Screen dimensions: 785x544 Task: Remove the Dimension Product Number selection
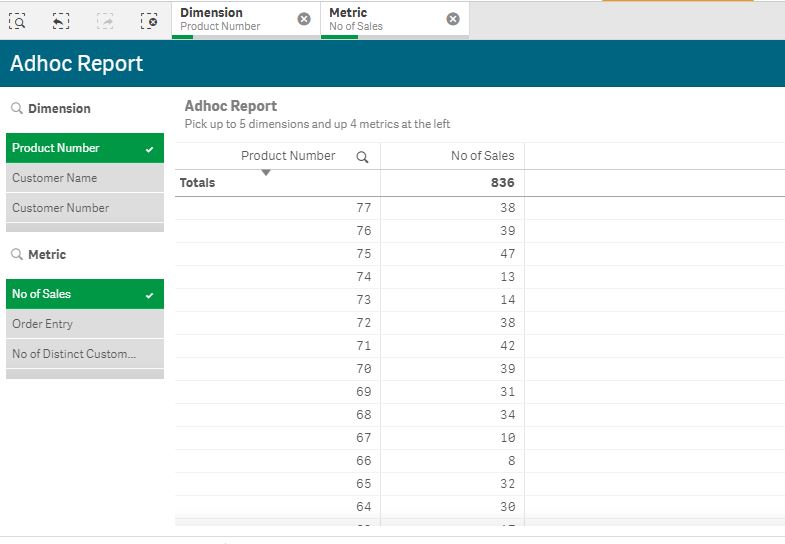tap(304, 19)
